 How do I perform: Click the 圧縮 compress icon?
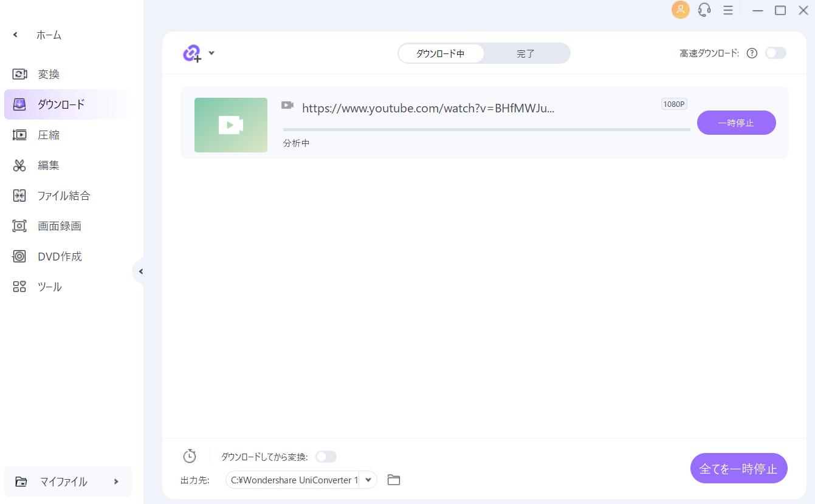(x=19, y=135)
